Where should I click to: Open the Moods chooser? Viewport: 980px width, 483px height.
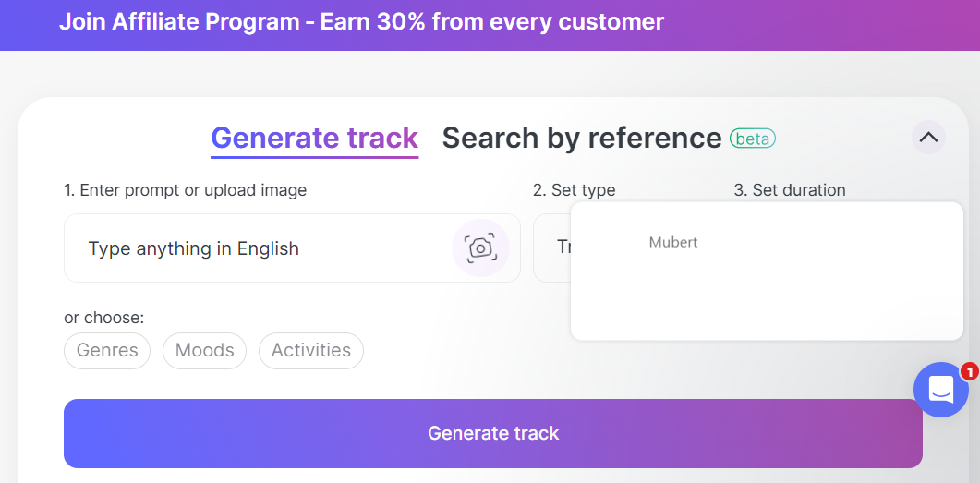point(204,351)
